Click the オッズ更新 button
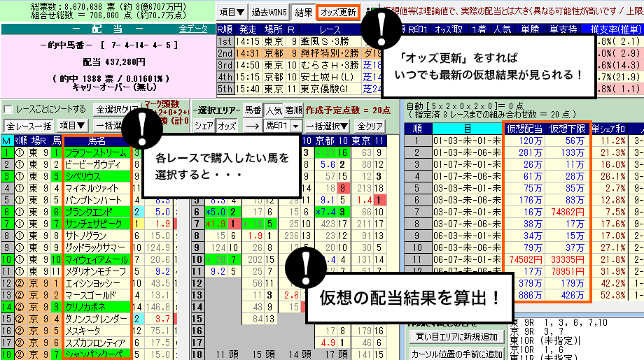The height and width of the screenshot is (360, 644). coord(338,12)
